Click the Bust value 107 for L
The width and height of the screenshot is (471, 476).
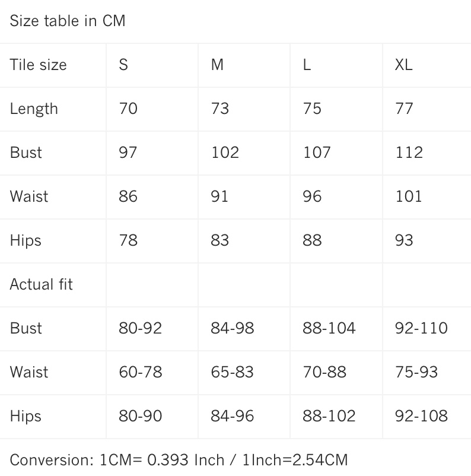point(317,153)
